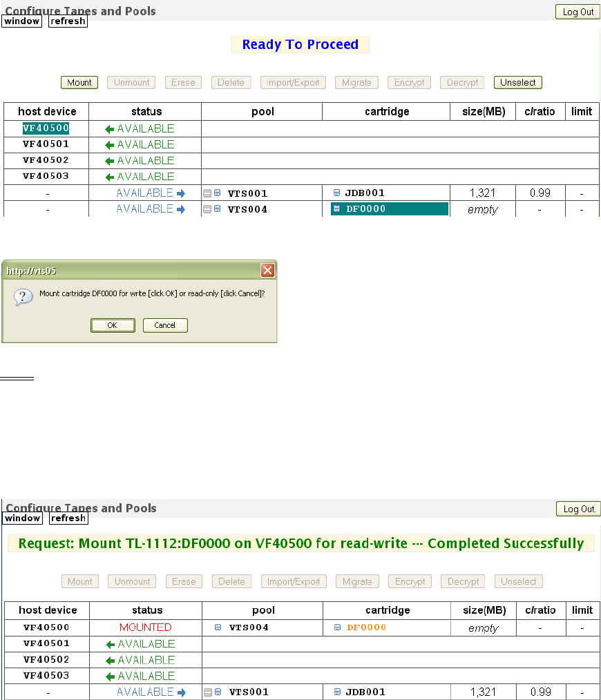Click blue arrow in VTS004 AVAILABLE status
601x700 pixels.
(182, 209)
